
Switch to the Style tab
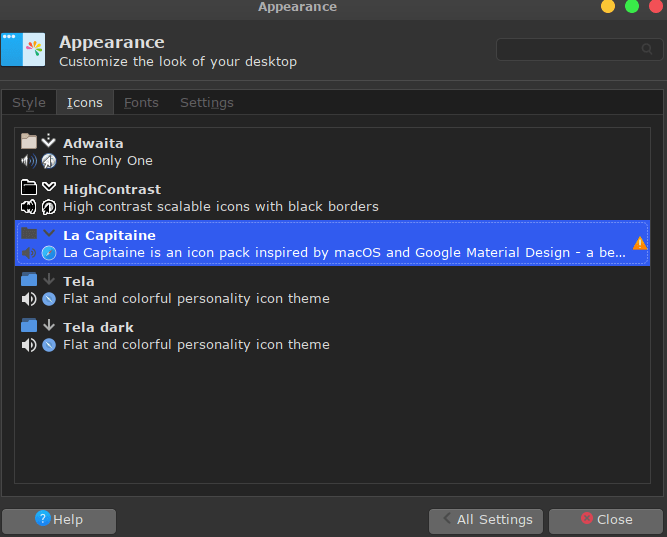(x=29, y=103)
